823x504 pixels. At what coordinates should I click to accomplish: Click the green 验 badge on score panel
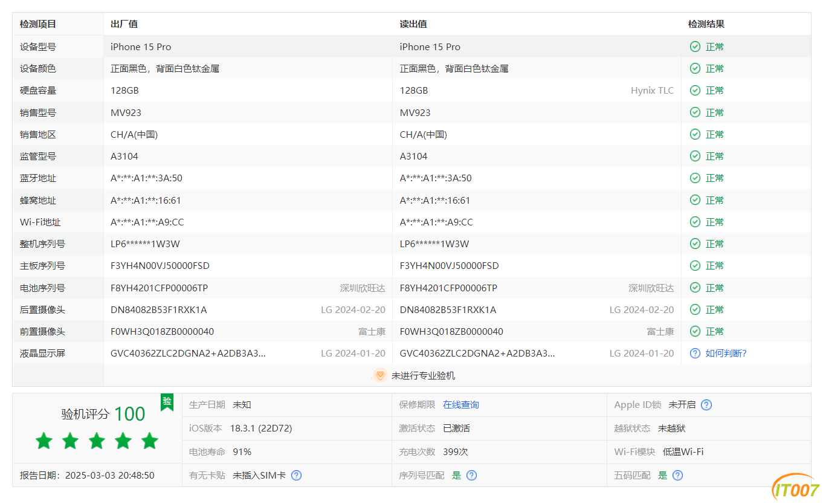click(167, 402)
